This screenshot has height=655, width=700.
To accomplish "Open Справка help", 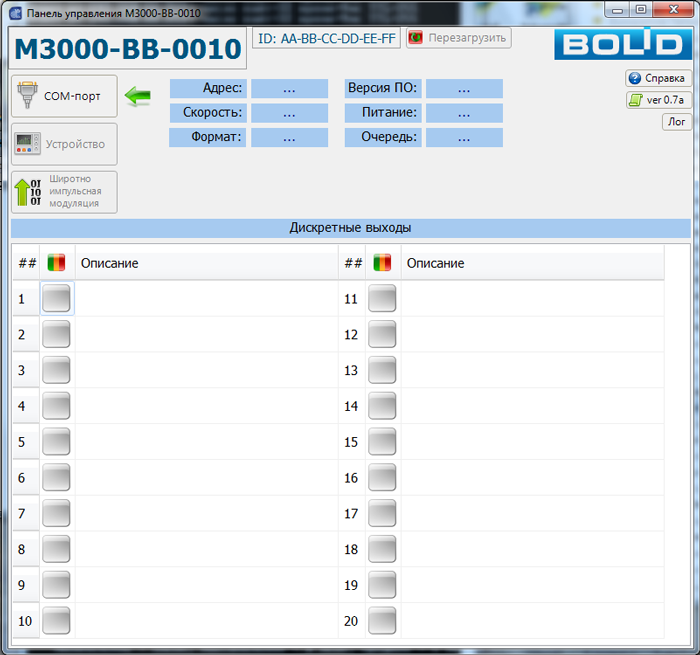I will coord(657,78).
